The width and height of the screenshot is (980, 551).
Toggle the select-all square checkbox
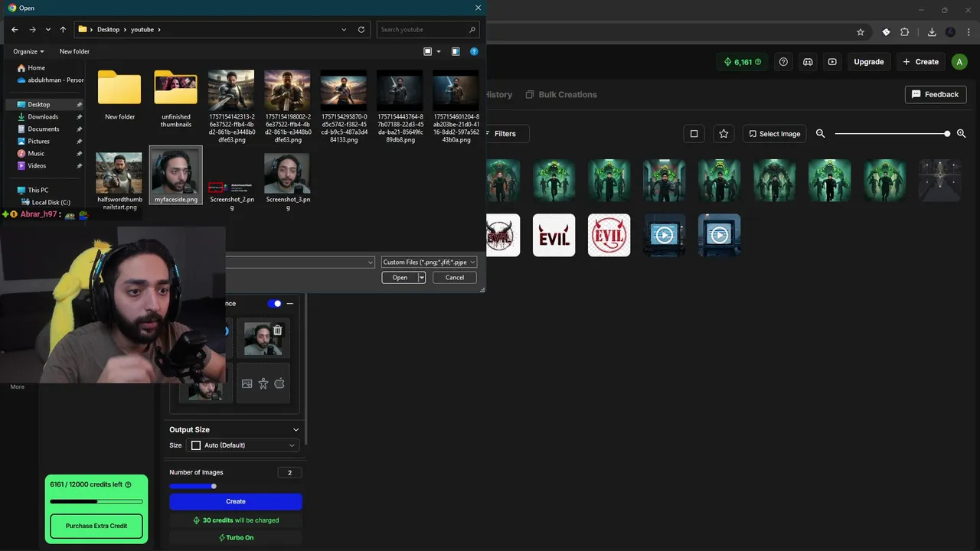694,133
